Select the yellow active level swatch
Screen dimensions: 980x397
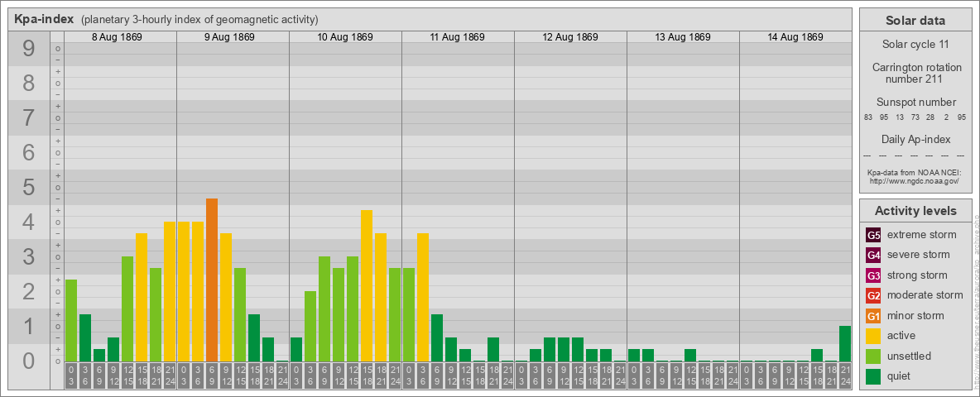pyautogui.click(x=873, y=336)
